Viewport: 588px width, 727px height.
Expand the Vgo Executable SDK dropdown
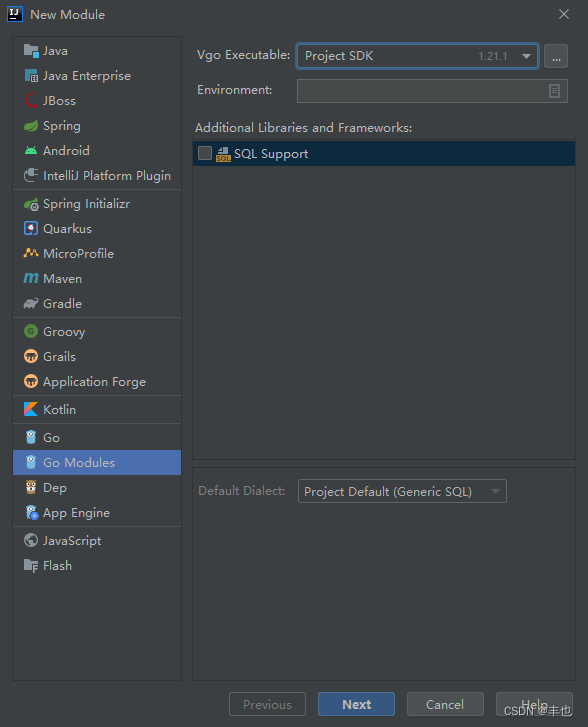(417, 56)
